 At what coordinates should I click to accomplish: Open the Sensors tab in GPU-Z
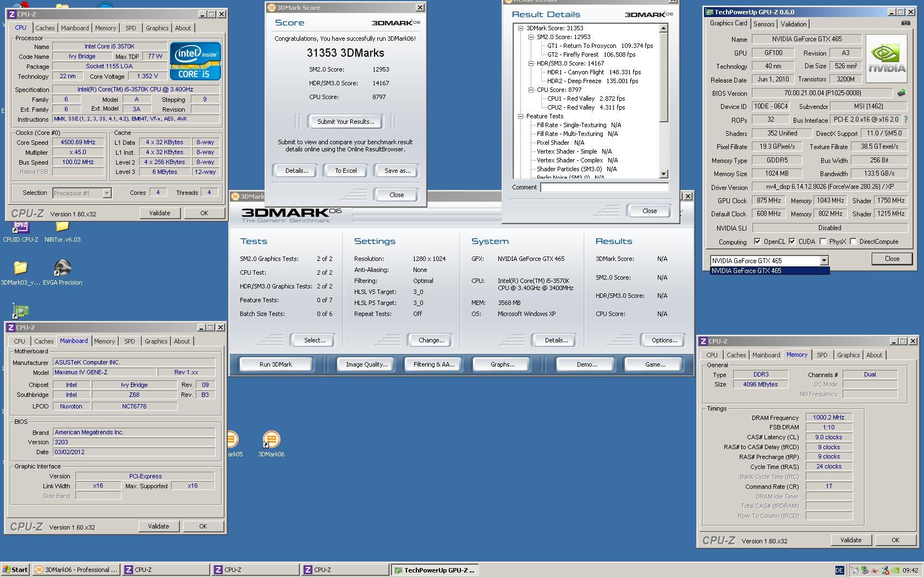[x=763, y=24]
